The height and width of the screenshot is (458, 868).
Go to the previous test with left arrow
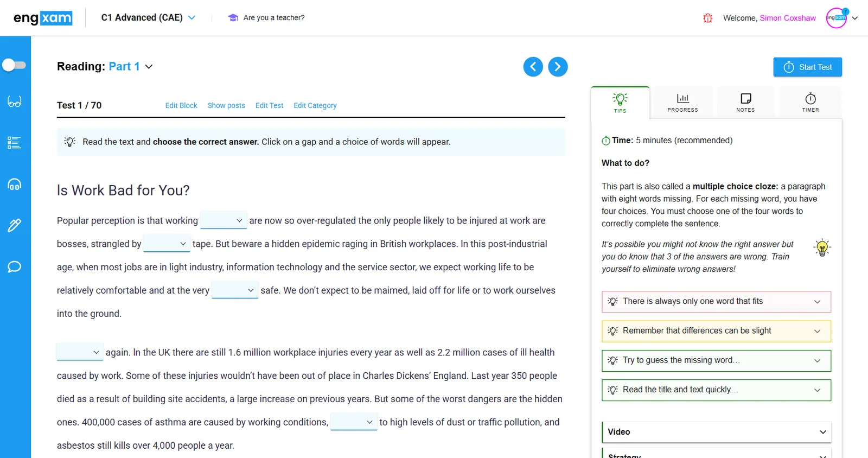[x=533, y=67]
